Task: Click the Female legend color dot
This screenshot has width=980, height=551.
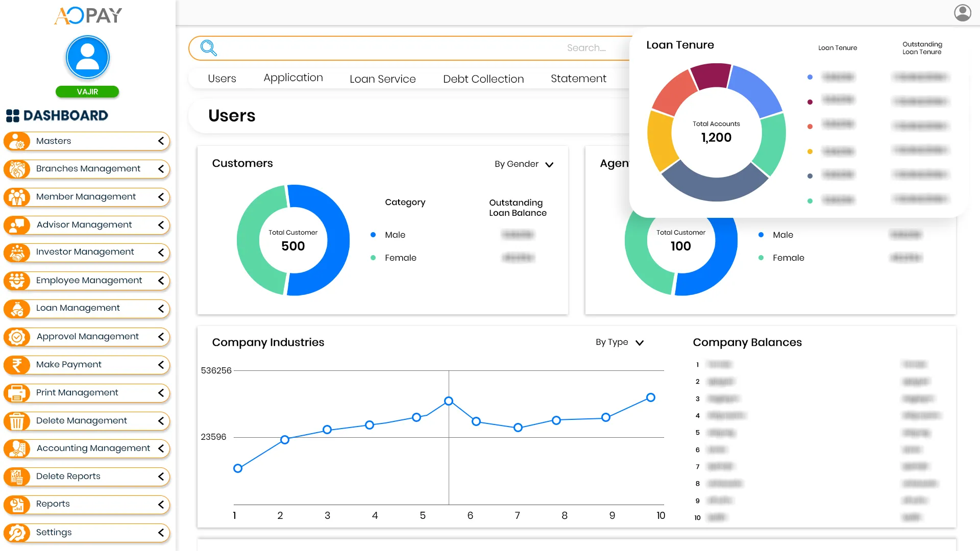Action: point(373,258)
